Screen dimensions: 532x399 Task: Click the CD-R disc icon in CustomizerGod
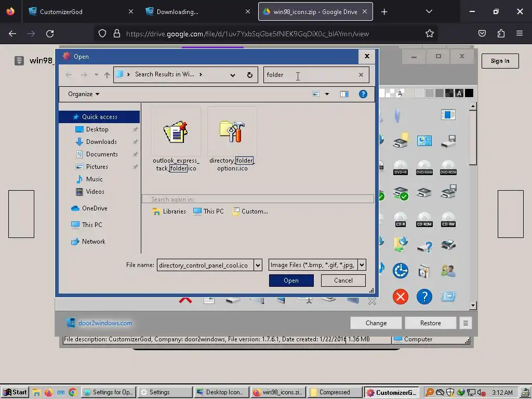pos(401,220)
